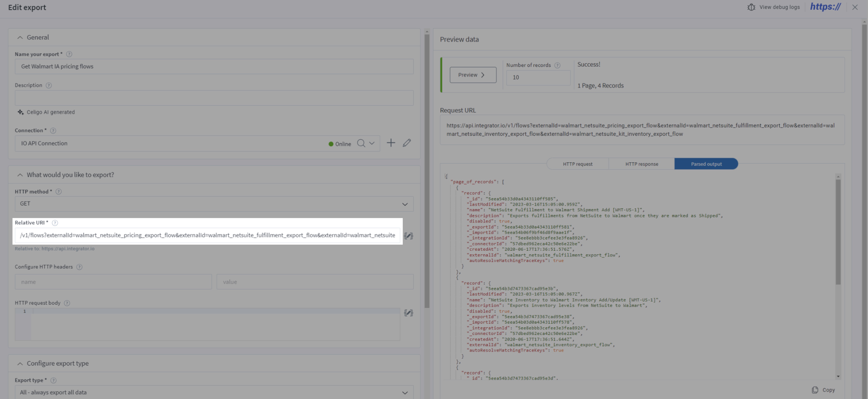This screenshot has width=868, height=399.
Task: Click left form panel vertical scrollbar
Action: (427, 171)
